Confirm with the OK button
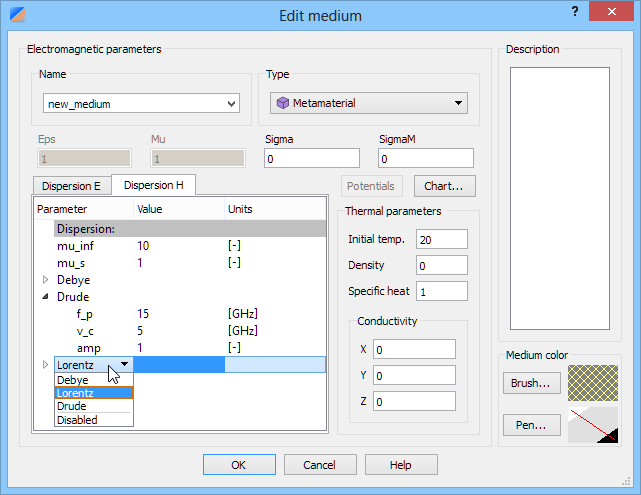This screenshot has width=641, height=495. 239,465
